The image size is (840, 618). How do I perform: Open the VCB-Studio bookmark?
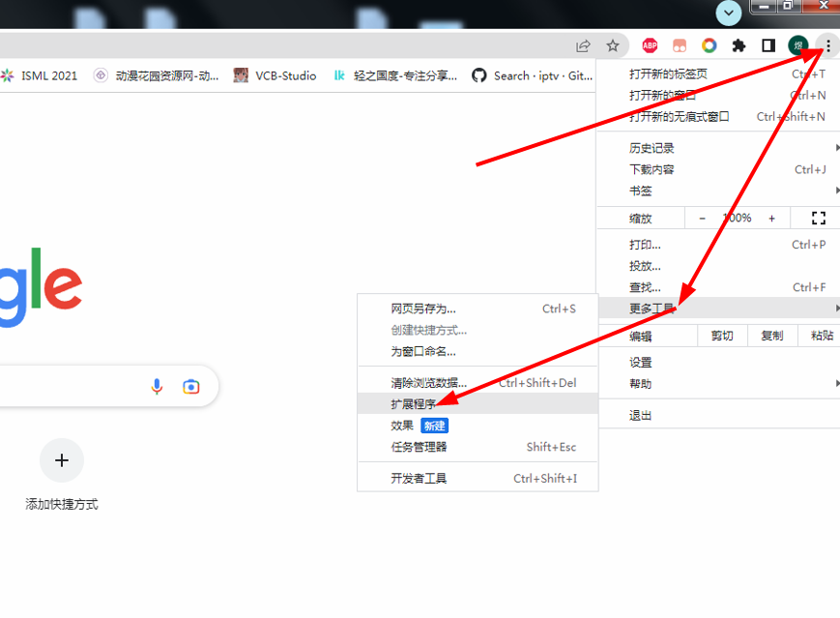click(x=275, y=75)
